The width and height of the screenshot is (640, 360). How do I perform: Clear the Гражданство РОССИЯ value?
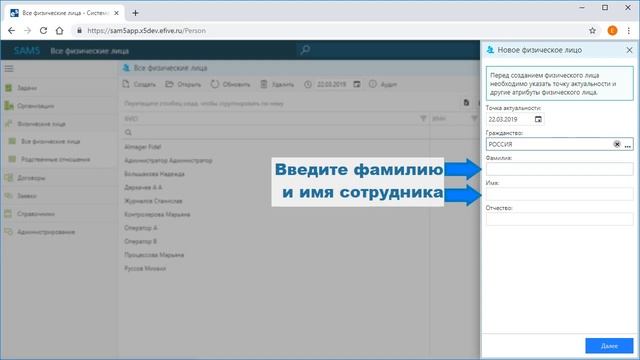tap(617, 144)
